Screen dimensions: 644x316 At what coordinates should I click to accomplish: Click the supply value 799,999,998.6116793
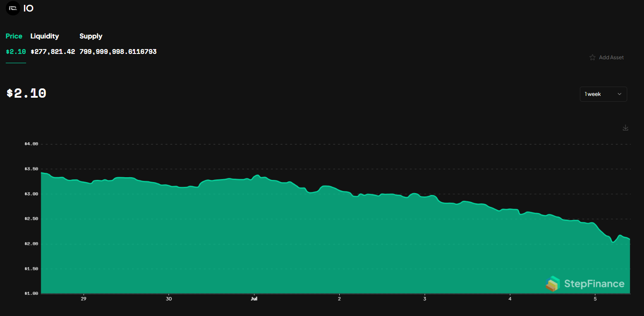[x=117, y=51]
